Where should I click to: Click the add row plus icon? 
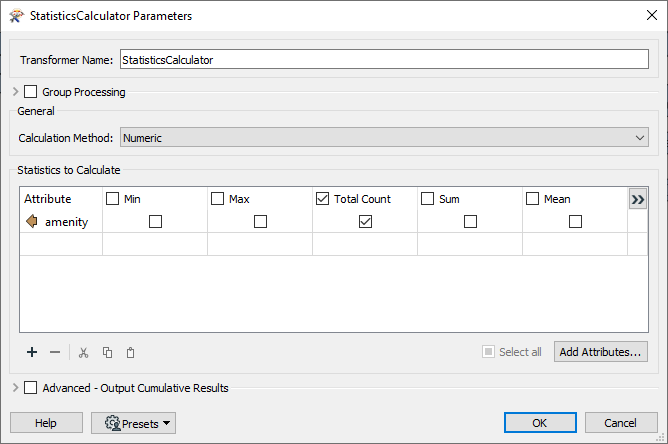coord(32,352)
